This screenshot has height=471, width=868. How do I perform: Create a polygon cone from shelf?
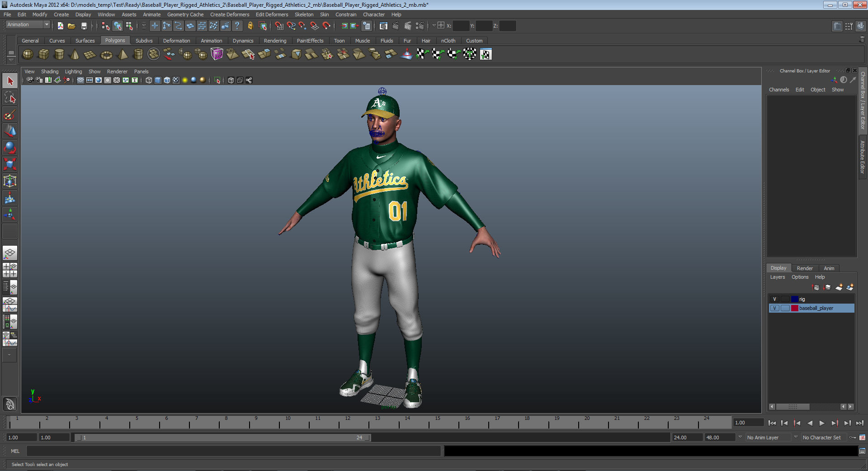[75, 54]
